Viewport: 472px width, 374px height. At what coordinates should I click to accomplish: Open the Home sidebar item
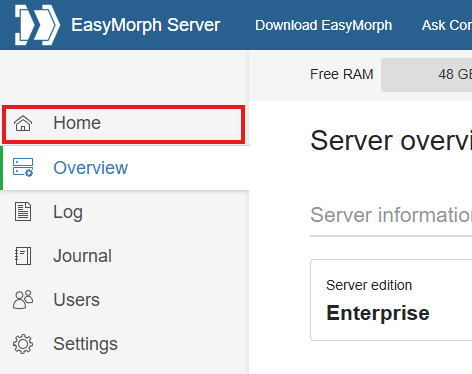point(124,124)
